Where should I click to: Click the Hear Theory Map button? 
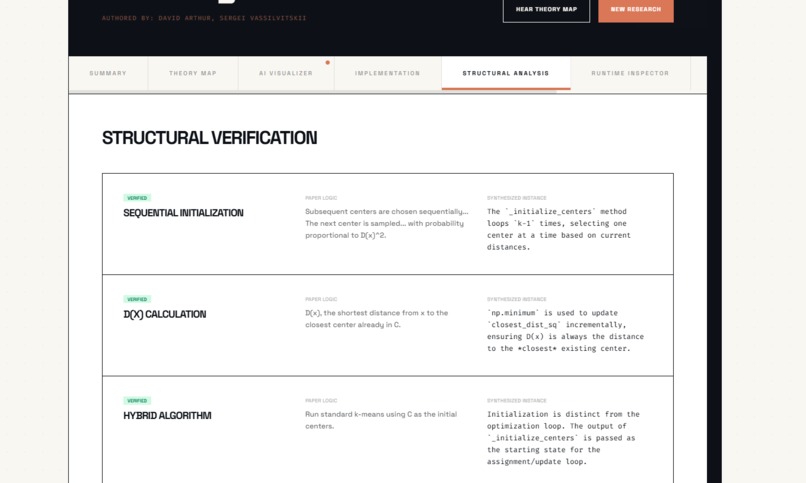pos(546,9)
